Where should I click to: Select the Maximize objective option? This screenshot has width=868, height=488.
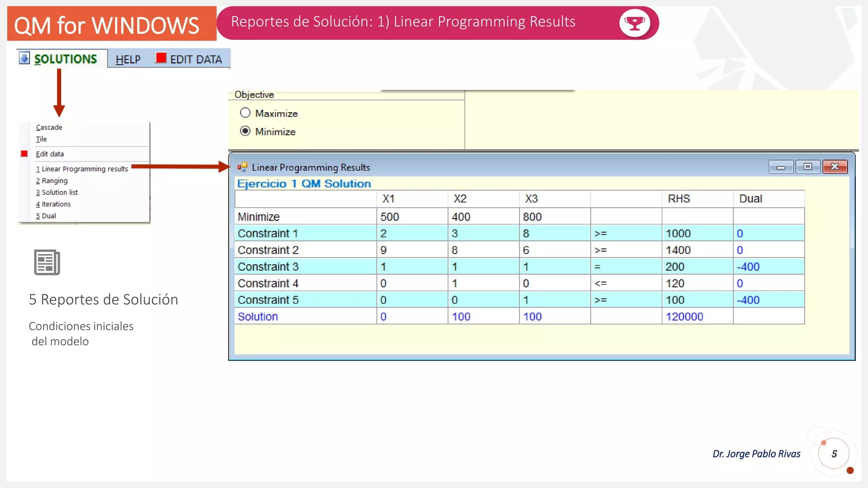coord(245,113)
